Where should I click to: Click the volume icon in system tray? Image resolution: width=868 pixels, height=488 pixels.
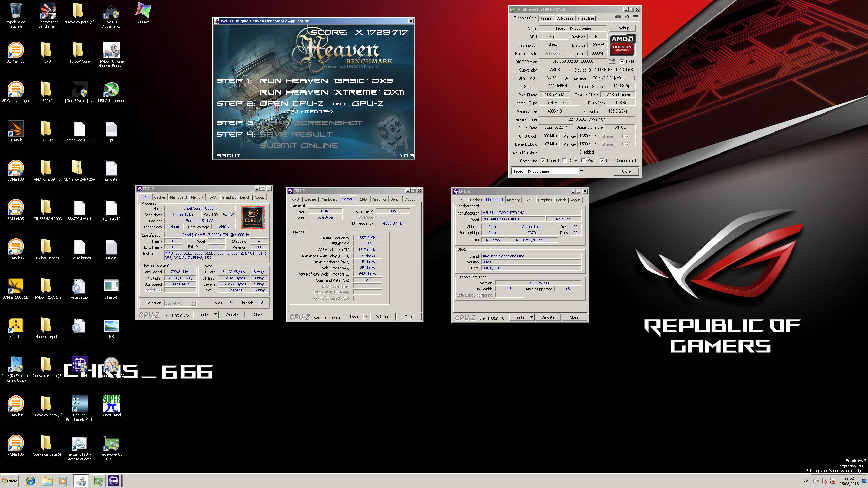pyautogui.click(x=815, y=481)
